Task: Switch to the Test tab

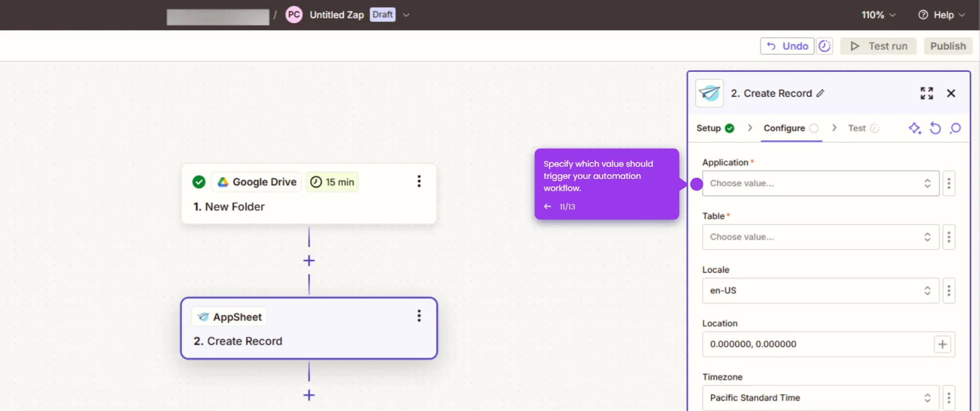Action: (x=863, y=128)
